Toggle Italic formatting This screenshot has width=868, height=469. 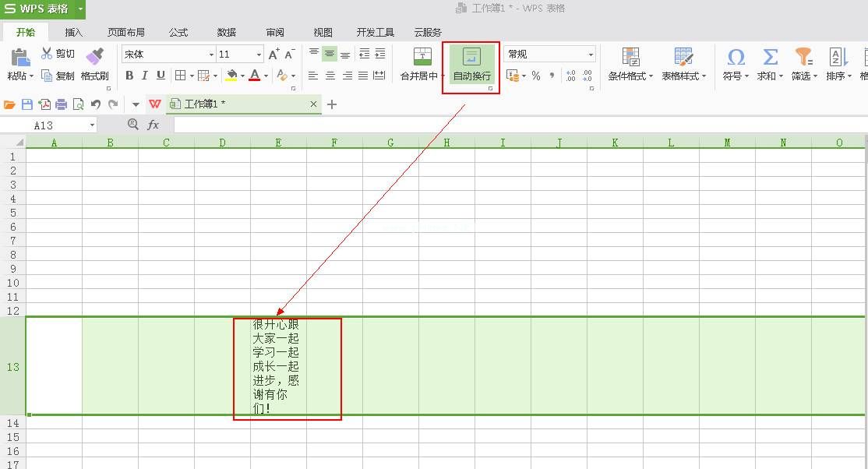click(145, 76)
